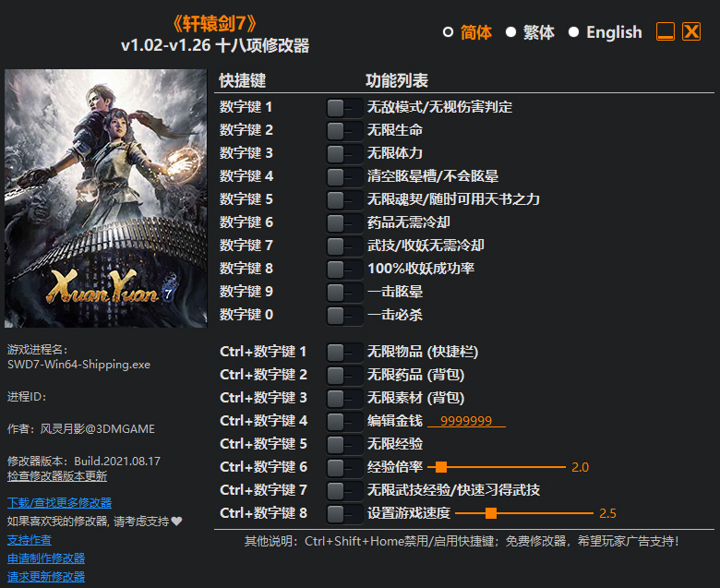Enable 编辑金钱 toggle
The height and width of the screenshot is (588, 720).
[x=344, y=422]
